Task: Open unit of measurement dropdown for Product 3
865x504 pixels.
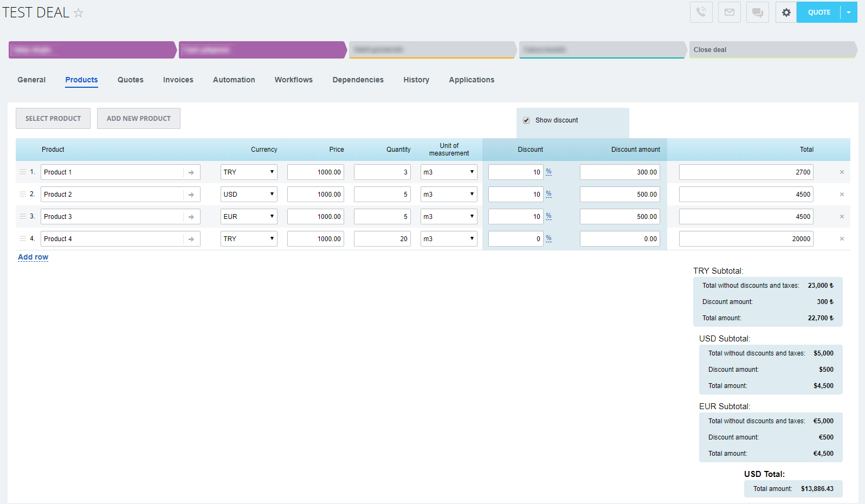Action: 449,216
